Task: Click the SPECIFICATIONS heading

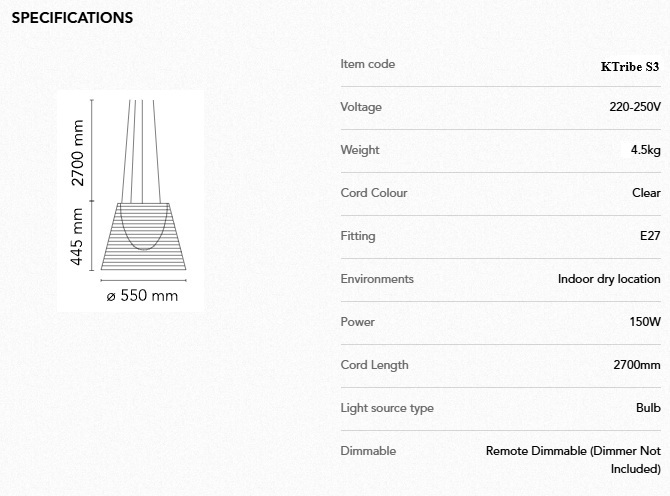Action: click(72, 18)
